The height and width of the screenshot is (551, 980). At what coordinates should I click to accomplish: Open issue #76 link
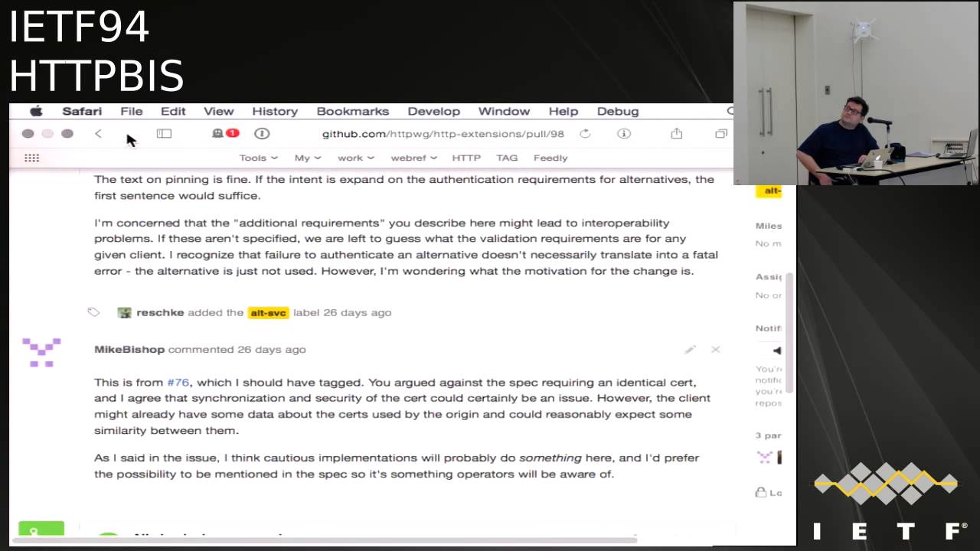(x=178, y=382)
